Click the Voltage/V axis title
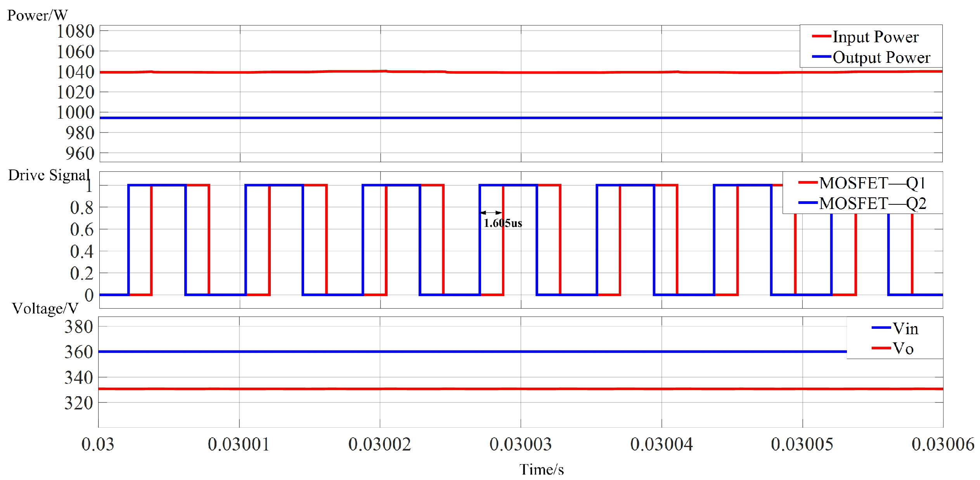The height and width of the screenshot is (480, 980). coord(45,309)
